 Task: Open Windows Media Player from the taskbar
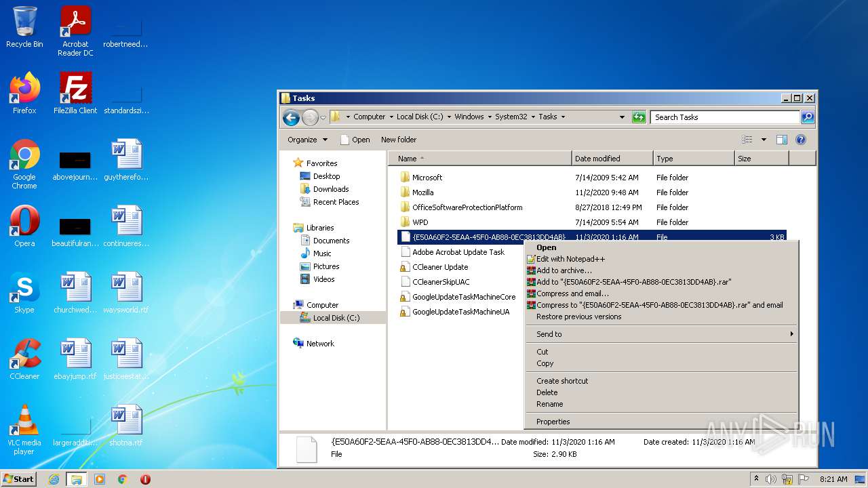pos(100,479)
